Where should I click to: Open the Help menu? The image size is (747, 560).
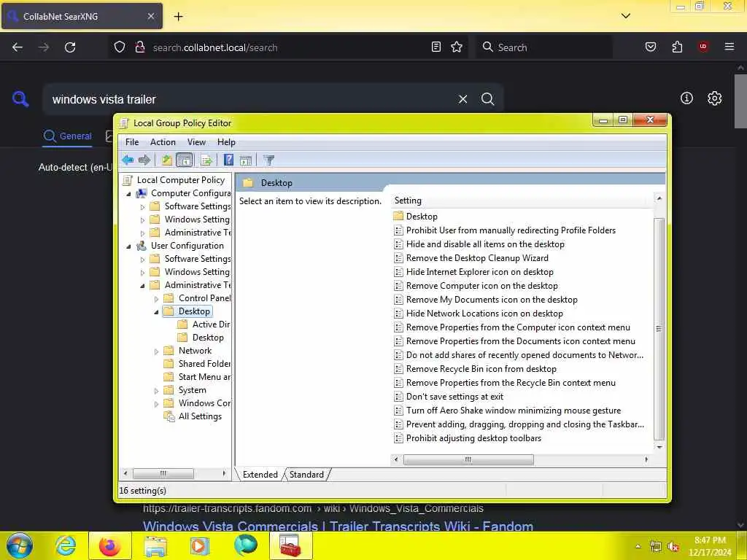226,142
